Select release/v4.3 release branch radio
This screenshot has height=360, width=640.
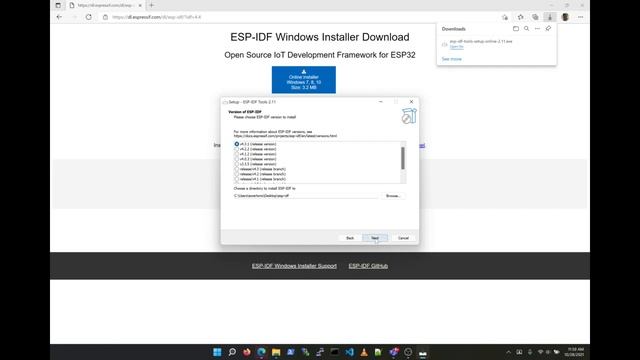[x=237, y=169]
